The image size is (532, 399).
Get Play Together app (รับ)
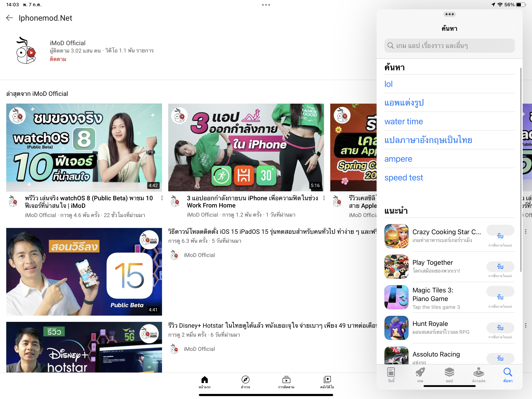[x=500, y=267]
